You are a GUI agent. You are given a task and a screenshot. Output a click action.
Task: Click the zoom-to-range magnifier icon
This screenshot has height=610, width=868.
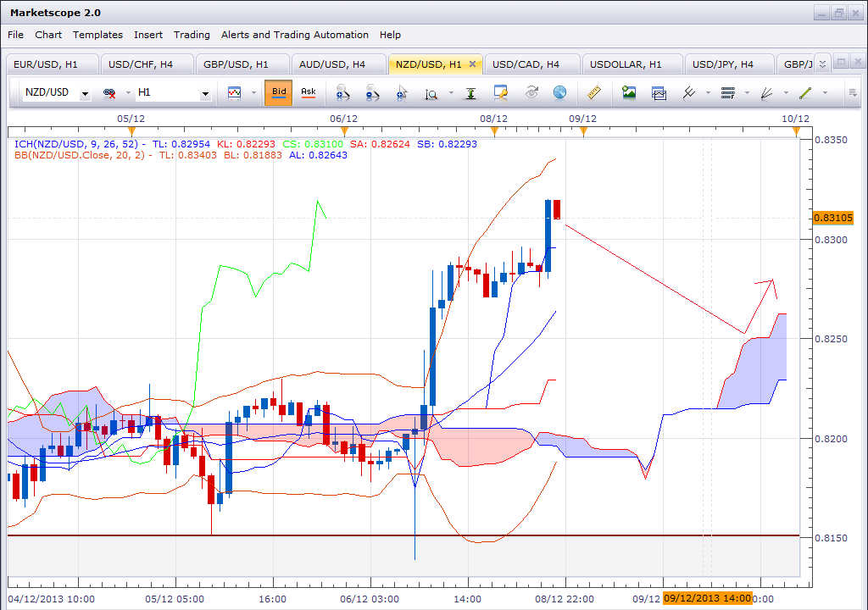(x=431, y=93)
